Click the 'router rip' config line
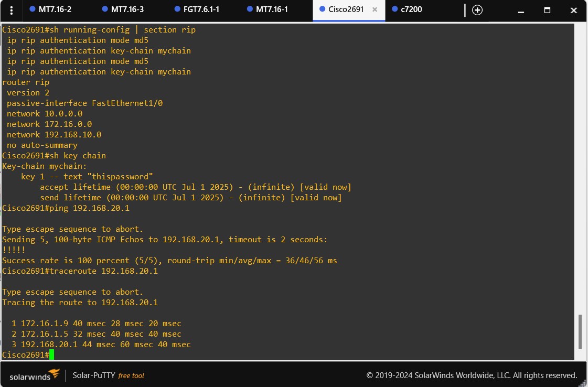 pos(26,82)
